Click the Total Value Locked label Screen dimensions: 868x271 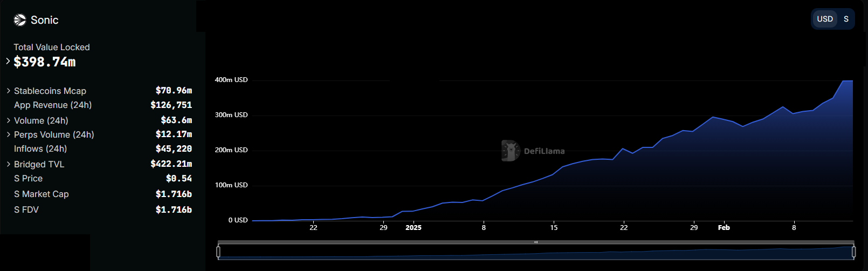[52, 47]
